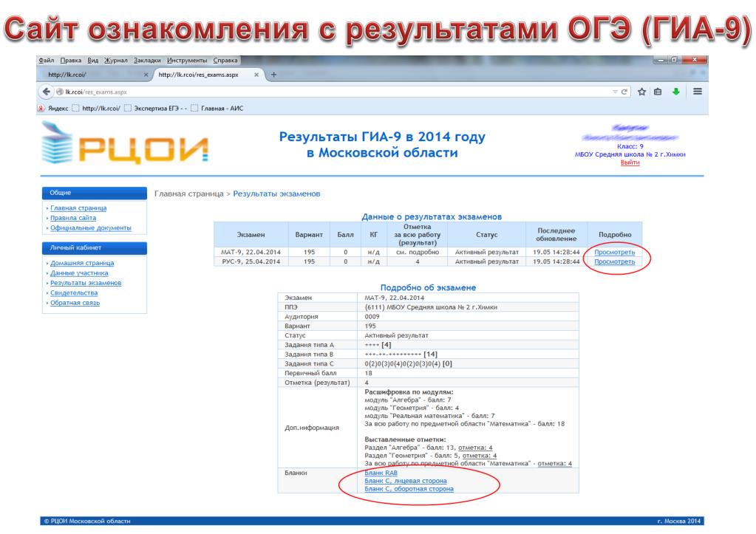Click the Первичный балл row label
This screenshot has height=534, width=756.
click(x=310, y=374)
